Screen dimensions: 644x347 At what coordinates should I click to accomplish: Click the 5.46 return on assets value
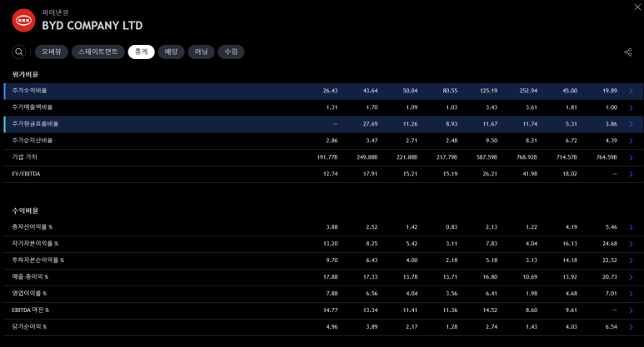click(612, 227)
